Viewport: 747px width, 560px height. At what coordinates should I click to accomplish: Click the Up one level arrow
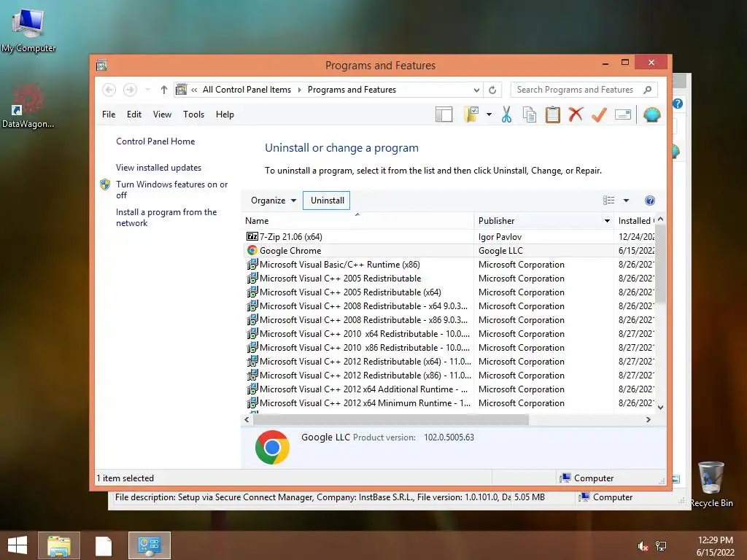click(x=164, y=90)
